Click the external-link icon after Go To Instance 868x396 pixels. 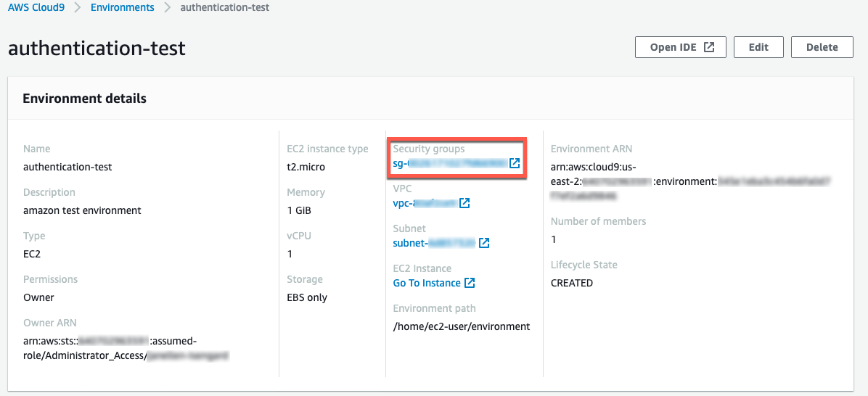point(470,283)
